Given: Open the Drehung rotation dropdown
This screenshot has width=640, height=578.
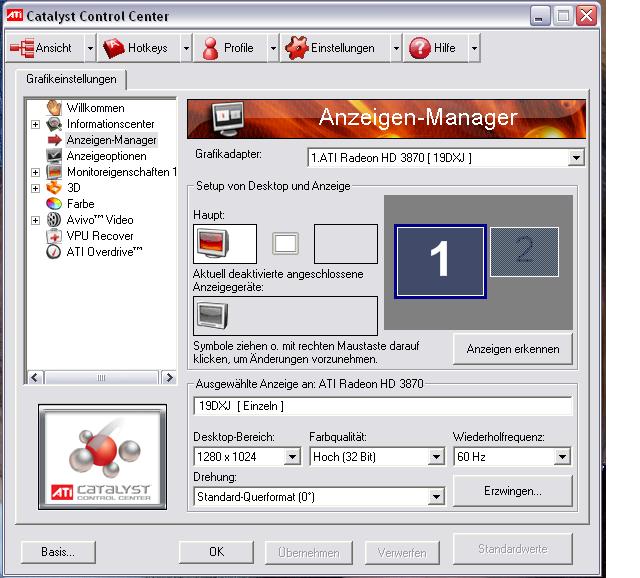Looking at the screenshot, I should pos(436,497).
